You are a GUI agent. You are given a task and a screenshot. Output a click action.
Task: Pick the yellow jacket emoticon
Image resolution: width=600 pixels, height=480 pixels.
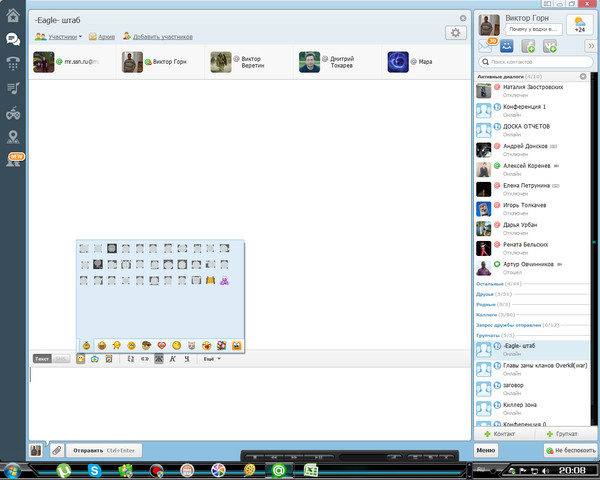pyautogui.click(x=210, y=281)
